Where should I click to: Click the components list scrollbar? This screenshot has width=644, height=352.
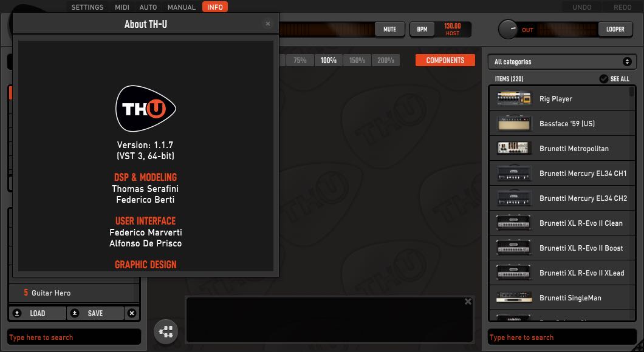click(632, 92)
